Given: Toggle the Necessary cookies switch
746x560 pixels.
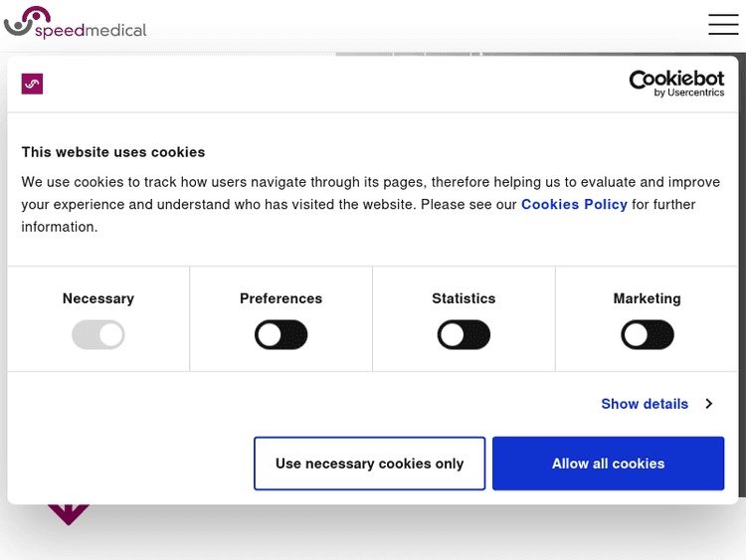Looking at the screenshot, I should click(x=97, y=334).
